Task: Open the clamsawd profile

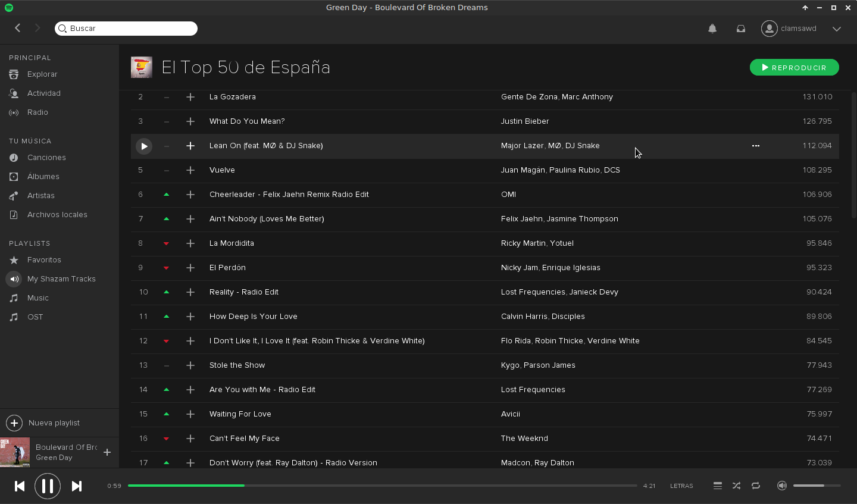Action: pos(789,29)
